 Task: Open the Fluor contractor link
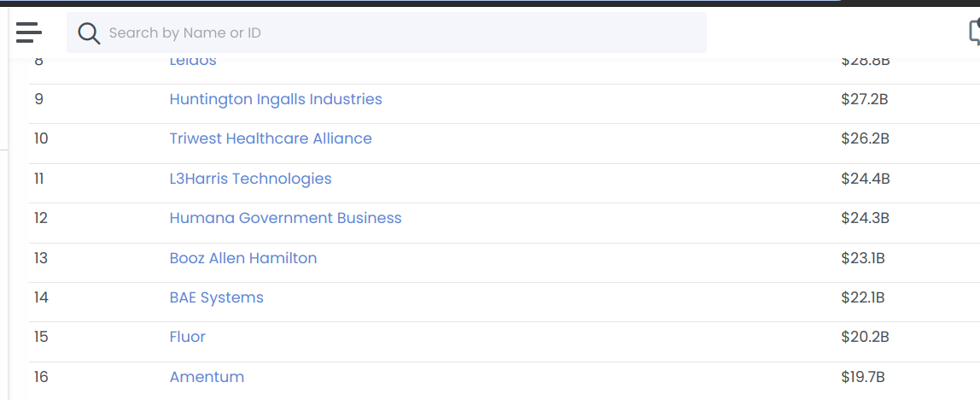(x=188, y=337)
